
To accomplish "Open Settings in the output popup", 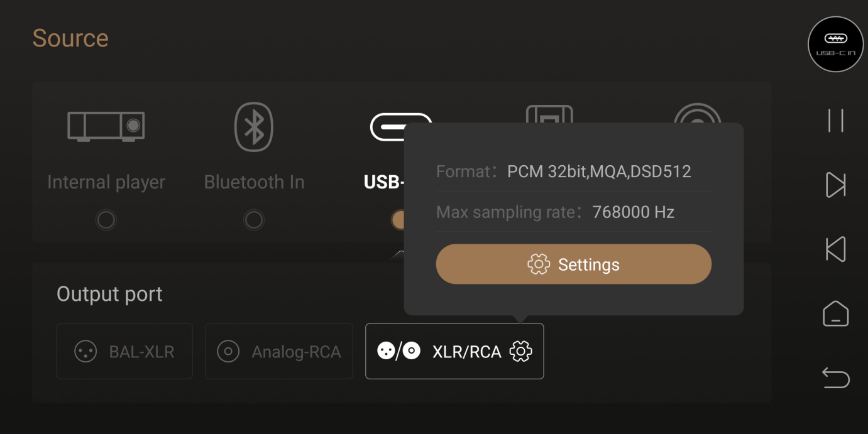I will tap(573, 264).
